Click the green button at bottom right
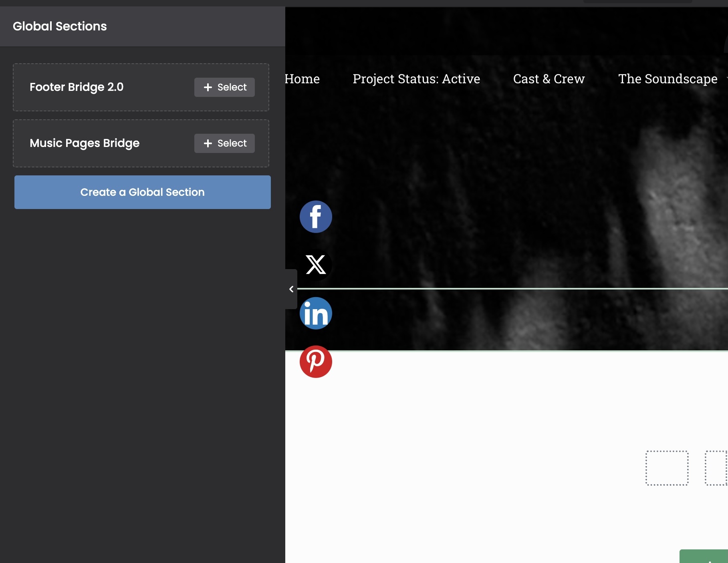The width and height of the screenshot is (728, 563). coord(704,557)
